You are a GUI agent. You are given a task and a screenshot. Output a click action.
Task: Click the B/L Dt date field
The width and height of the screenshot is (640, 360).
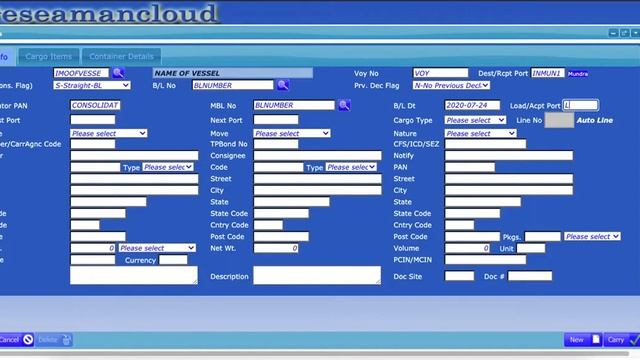[472, 105]
